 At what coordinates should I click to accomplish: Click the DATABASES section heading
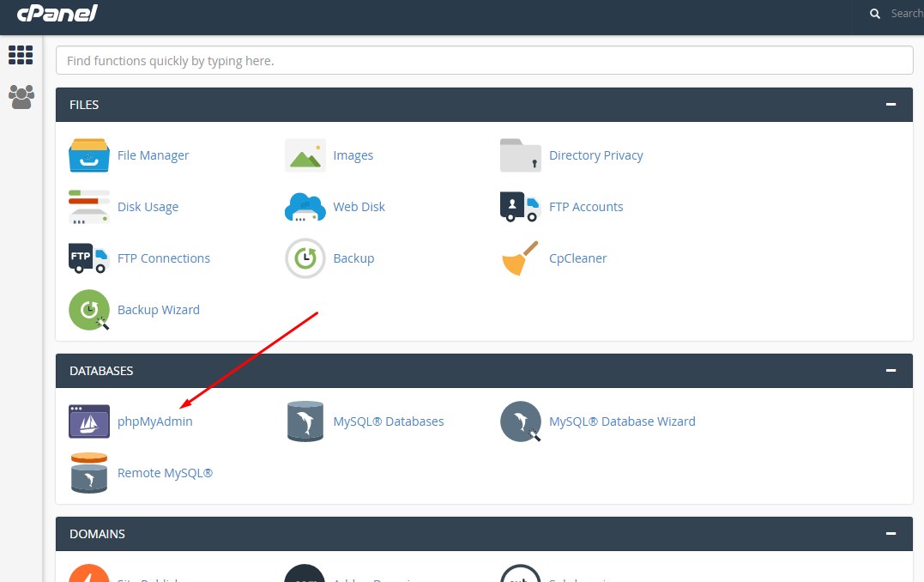coord(101,370)
